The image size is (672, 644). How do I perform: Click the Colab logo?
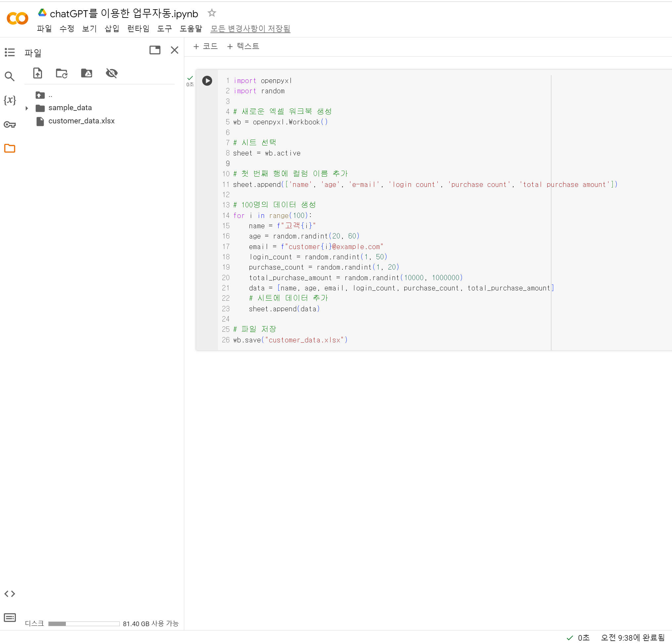pyautogui.click(x=18, y=19)
